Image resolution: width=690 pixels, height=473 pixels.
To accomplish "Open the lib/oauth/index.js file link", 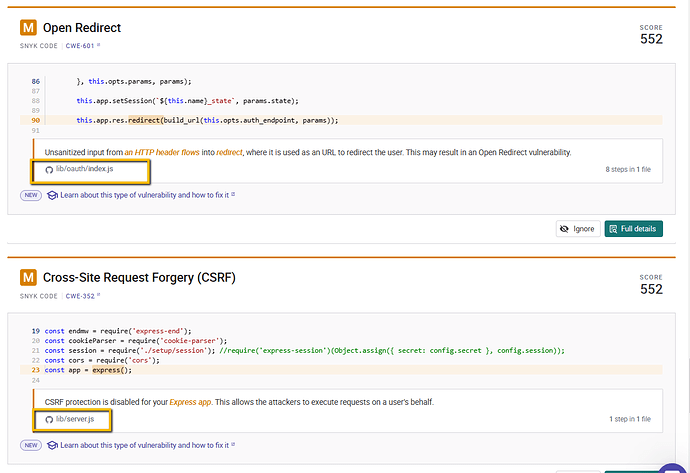I will point(84,169).
